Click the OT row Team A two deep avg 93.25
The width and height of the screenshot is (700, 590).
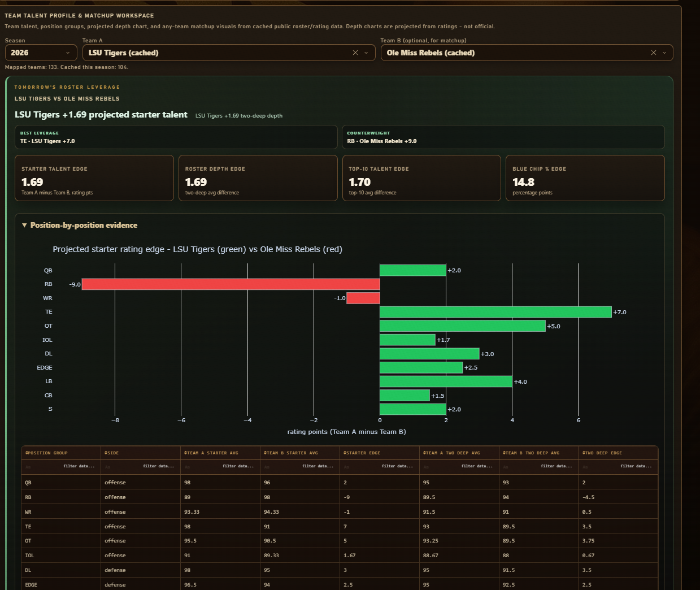pos(459,541)
